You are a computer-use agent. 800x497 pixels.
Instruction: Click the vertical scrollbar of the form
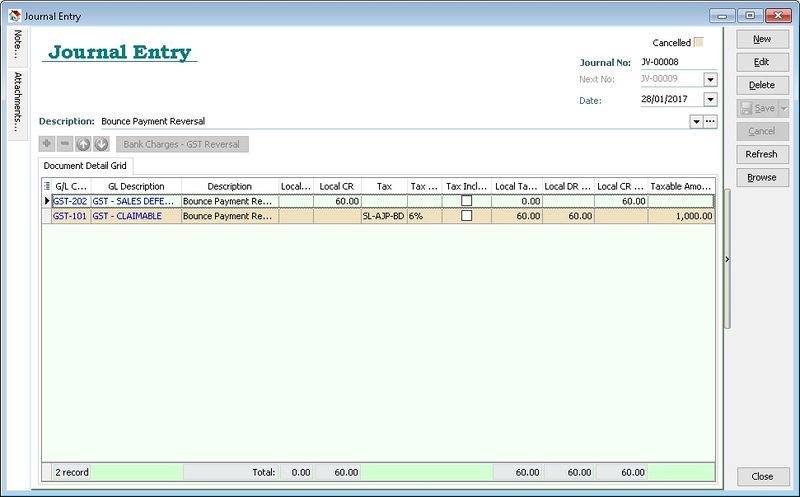click(727, 259)
